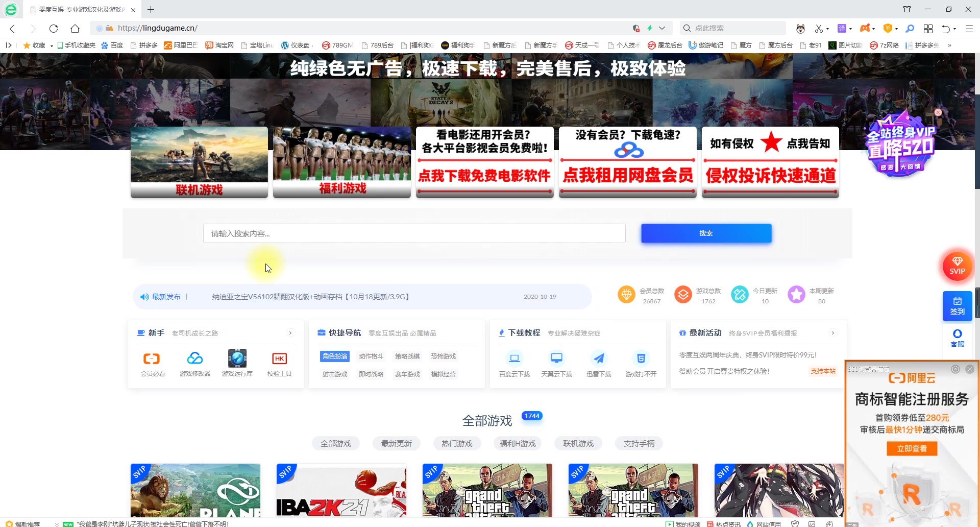
Task: Open the 百度云下载 tutorial icon
Action: pyautogui.click(x=514, y=364)
